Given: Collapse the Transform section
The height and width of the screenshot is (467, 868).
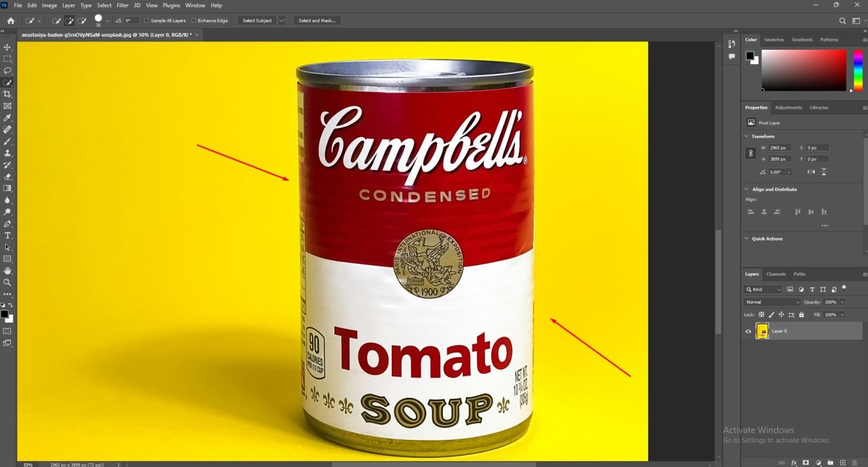Looking at the screenshot, I should tap(746, 136).
